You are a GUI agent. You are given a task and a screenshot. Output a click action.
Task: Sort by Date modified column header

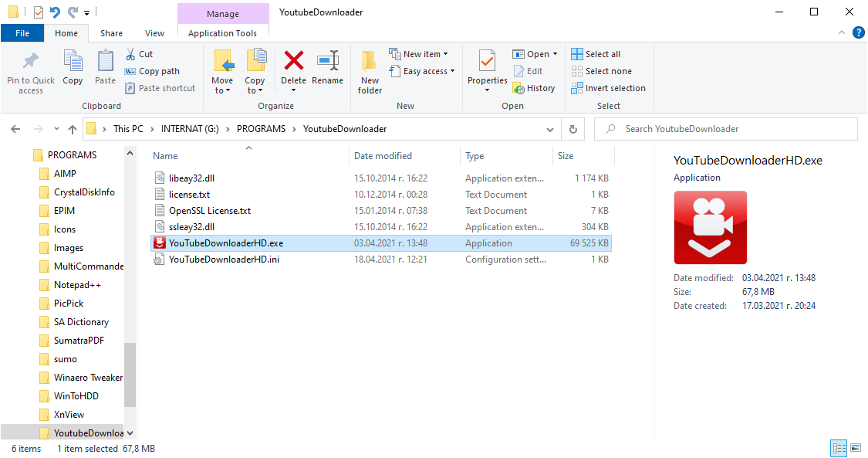(404, 156)
